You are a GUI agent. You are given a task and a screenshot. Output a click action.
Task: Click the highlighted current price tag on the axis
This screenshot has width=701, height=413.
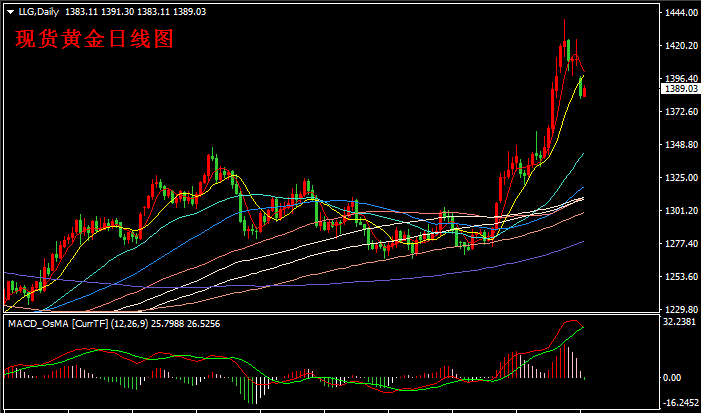coord(682,89)
